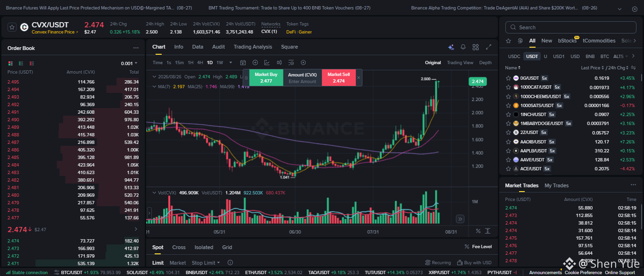Click the hexagon chart settings icon
This screenshot has height=276, width=644.
coord(303,62)
